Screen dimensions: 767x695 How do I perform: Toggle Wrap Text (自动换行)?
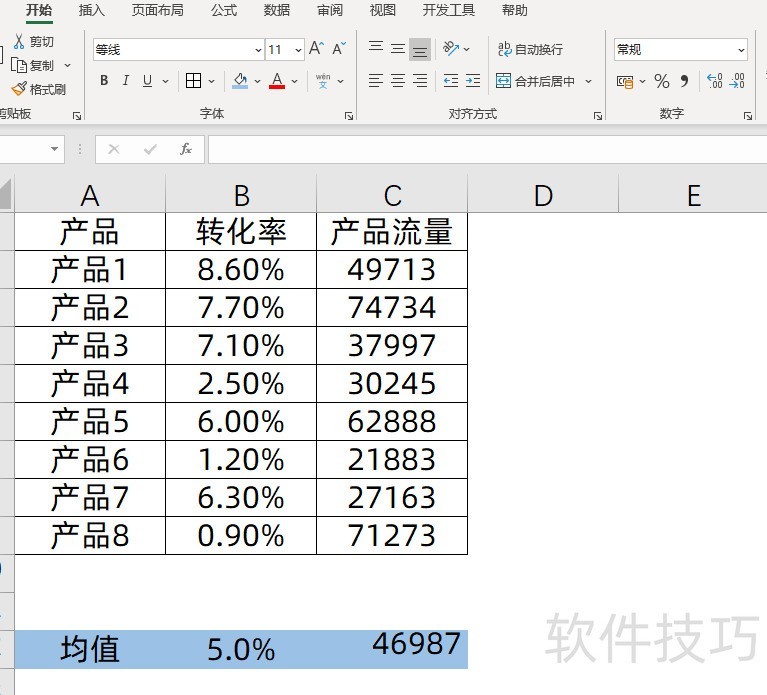(530, 49)
